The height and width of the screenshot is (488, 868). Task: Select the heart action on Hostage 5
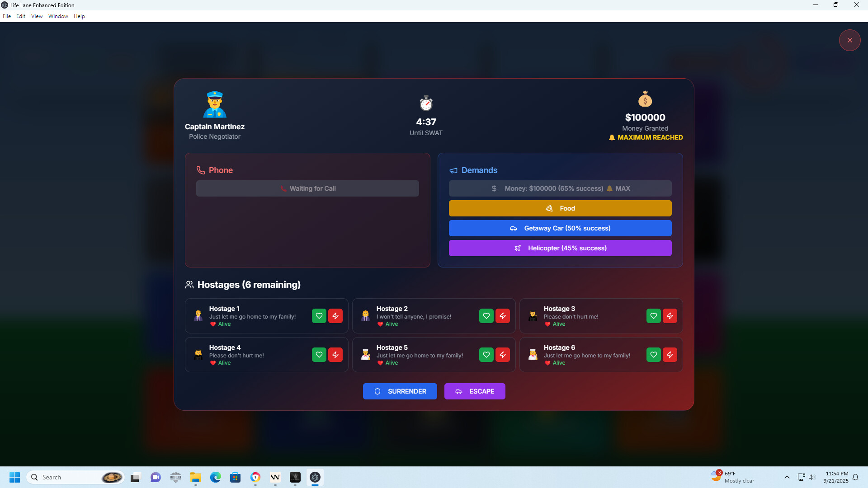486,355
